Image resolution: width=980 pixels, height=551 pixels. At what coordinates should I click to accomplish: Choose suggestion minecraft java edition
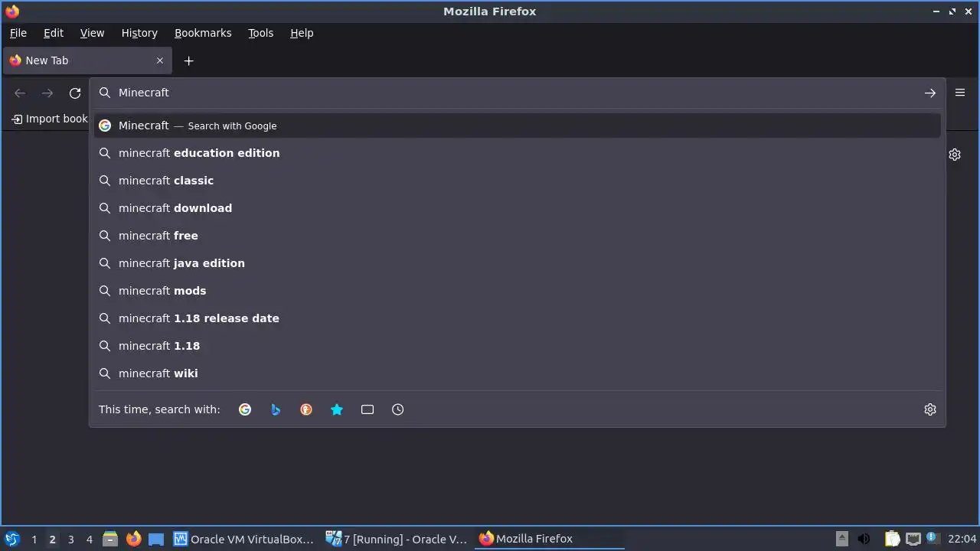[x=518, y=263]
